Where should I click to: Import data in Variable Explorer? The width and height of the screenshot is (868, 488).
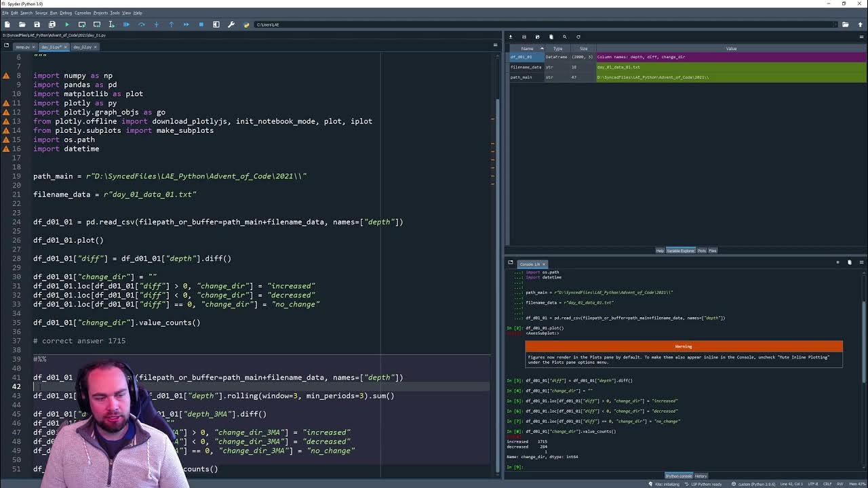click(511, 37)
